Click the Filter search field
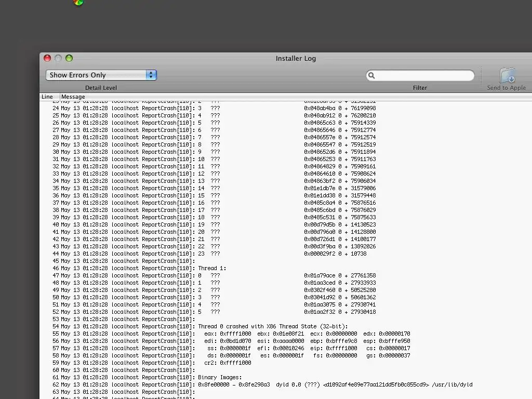532x399 pixels. coord(420,75)
